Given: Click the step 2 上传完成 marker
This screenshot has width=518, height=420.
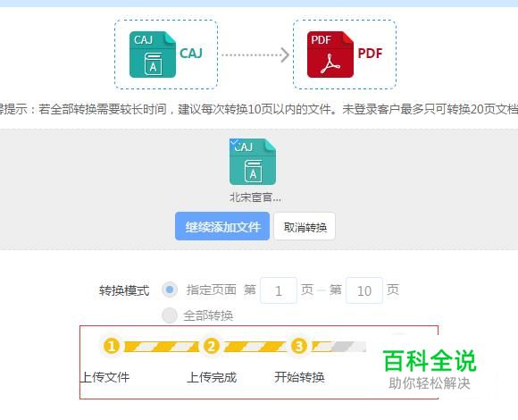Looking at the screenshot, I should pyautogui.click(x=212, y=347).
